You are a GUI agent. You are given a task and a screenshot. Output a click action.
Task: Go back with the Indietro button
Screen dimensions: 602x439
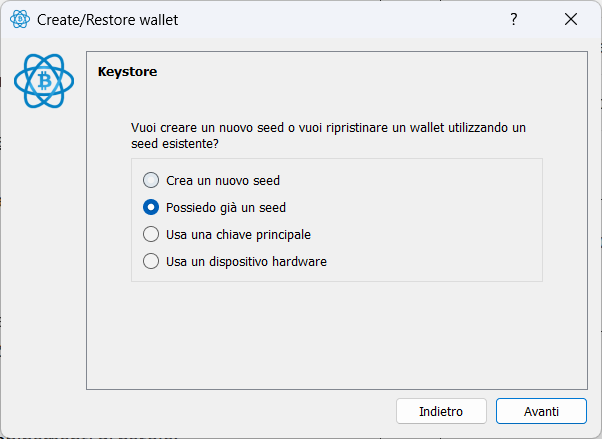click(441, 411)
